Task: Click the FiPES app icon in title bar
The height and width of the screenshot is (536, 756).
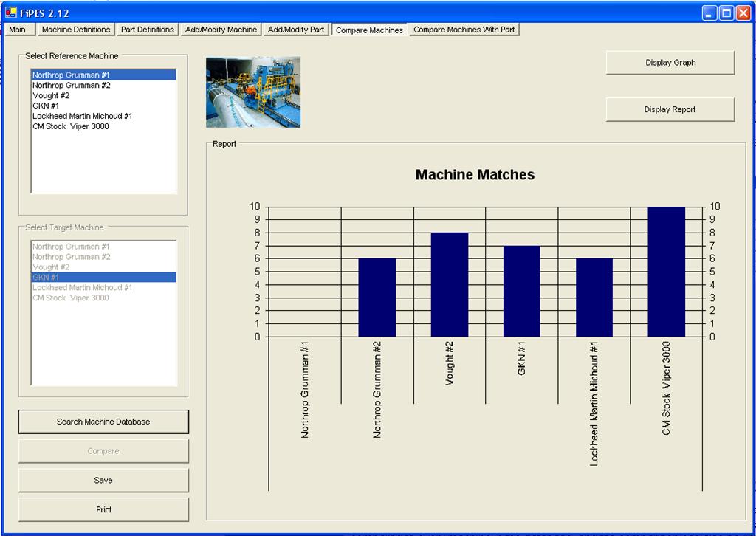Action: click(x=10, y=13)
